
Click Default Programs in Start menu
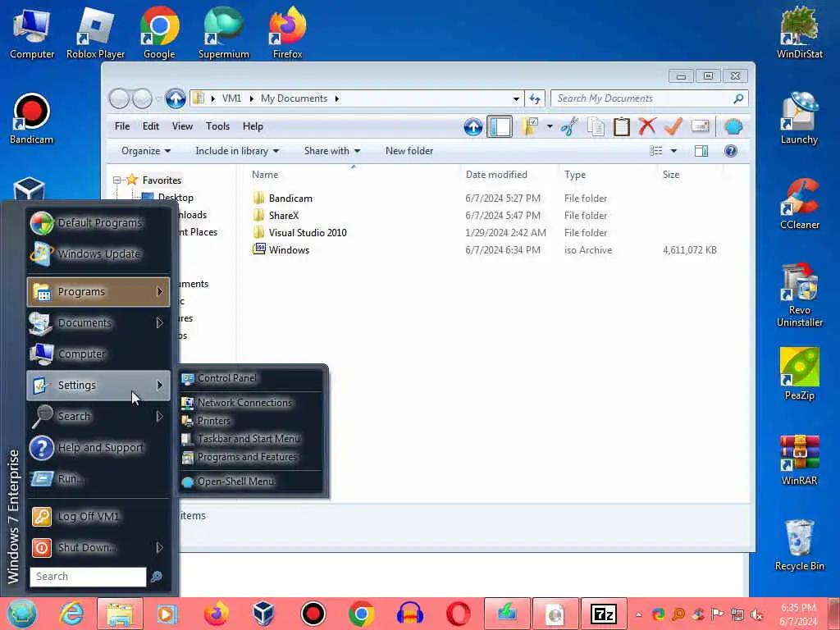point(98,223)
